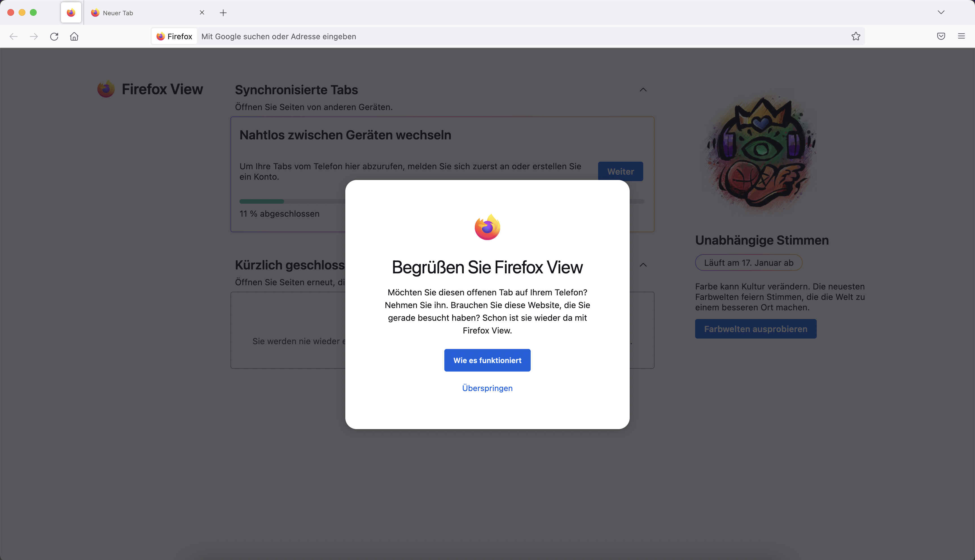
Task: Click the Weiter button
Action: pos(620,172)
